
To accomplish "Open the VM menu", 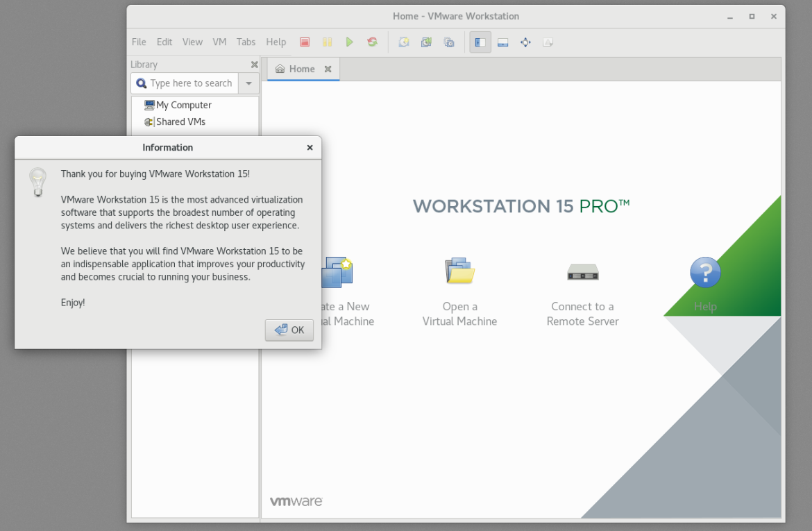I will [219, 42].
